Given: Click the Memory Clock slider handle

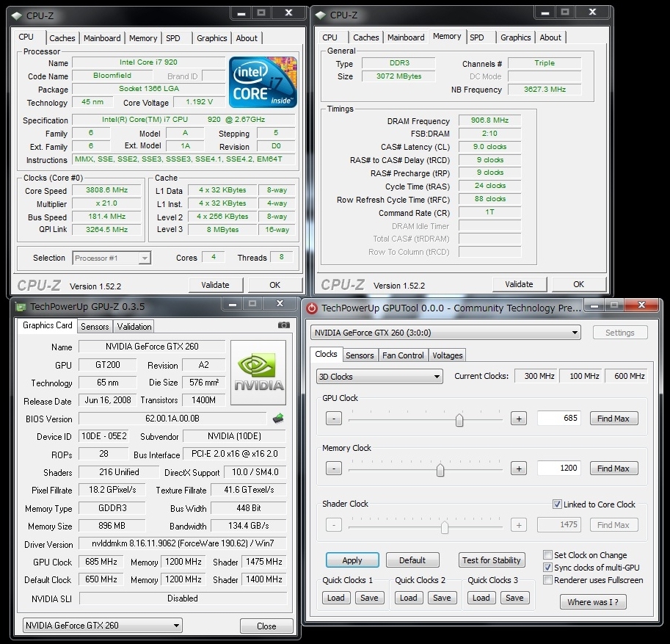Looking at the screenshot, I should (440, 469).
